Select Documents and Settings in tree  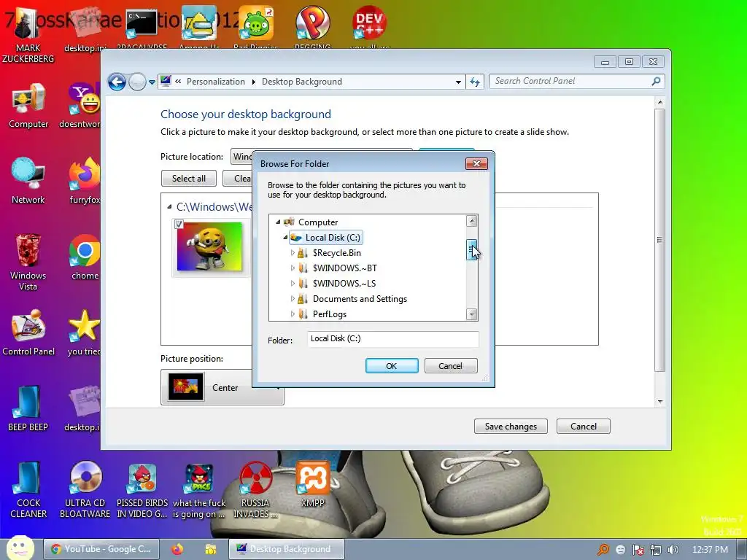360,298
